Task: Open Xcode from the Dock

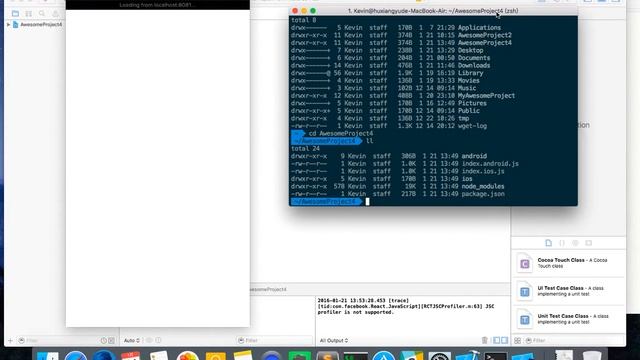Action: tap(467, 356)
